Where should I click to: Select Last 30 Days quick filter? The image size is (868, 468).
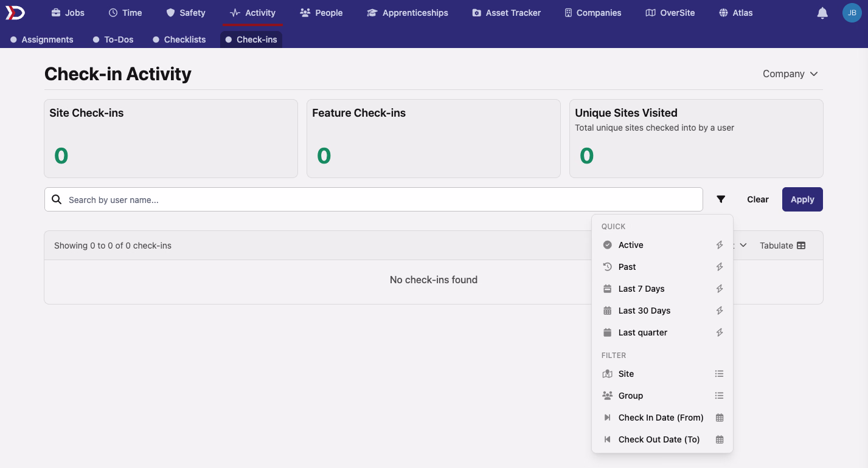pos(662,311)
